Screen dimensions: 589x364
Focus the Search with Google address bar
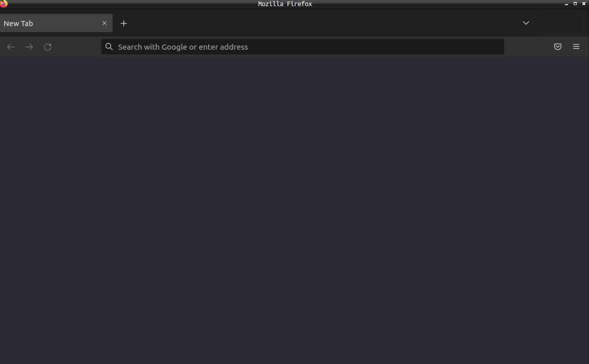pos(302,47)
